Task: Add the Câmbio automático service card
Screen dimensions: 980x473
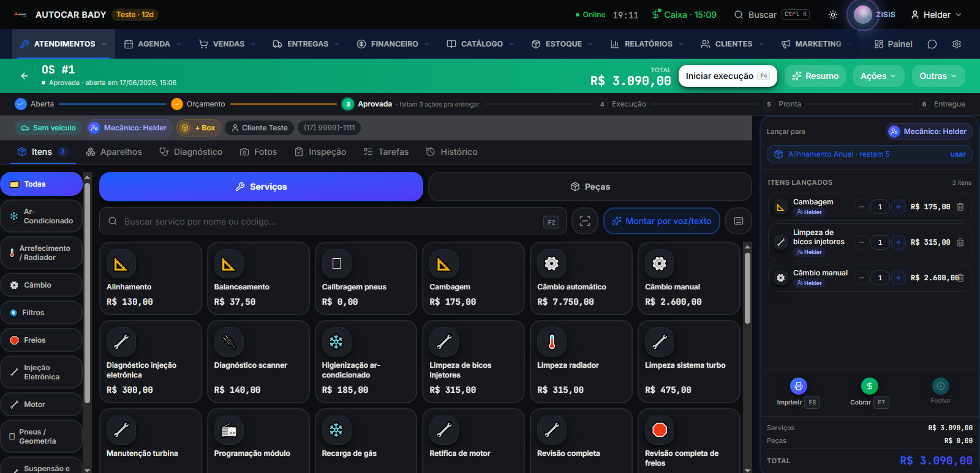Action: [x=581, y=278]
